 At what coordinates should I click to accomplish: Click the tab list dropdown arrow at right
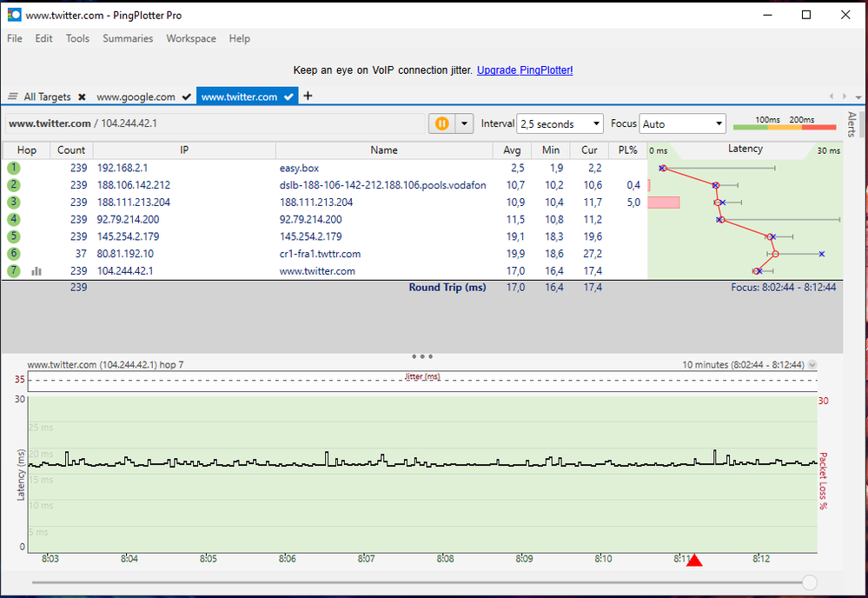[858, 96]
